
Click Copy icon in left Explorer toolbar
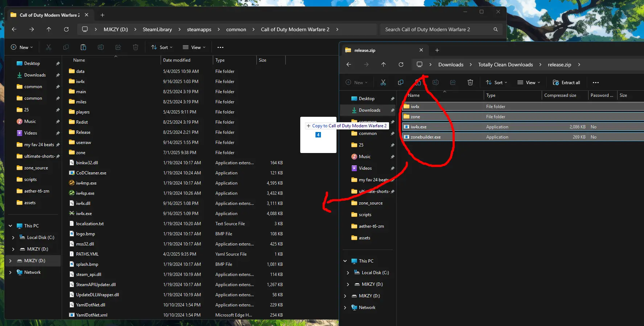[66, 47]
